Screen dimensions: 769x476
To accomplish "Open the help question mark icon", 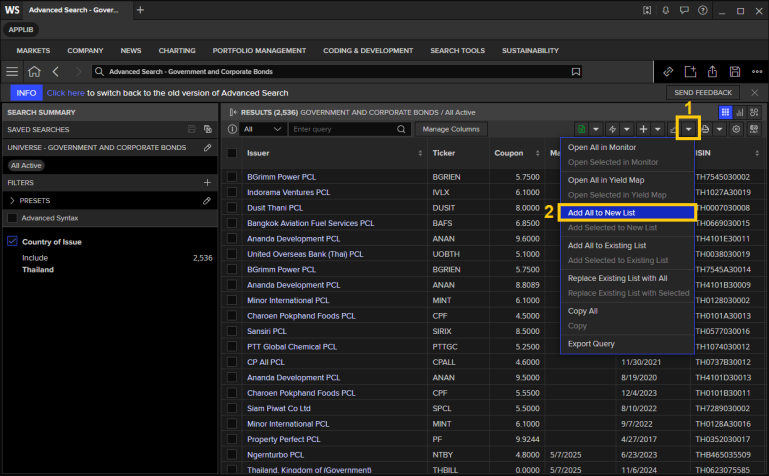I will [703, 10].
